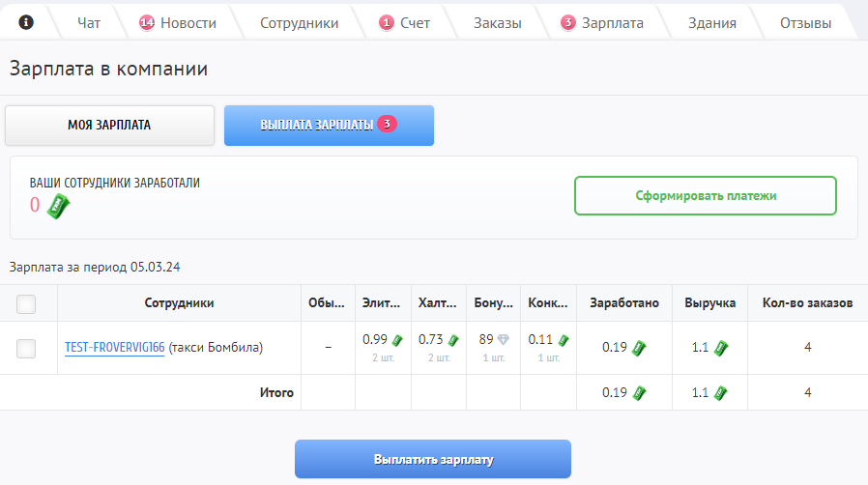Check the box for TEST-FROVERVIG166 row

[26, 348]
